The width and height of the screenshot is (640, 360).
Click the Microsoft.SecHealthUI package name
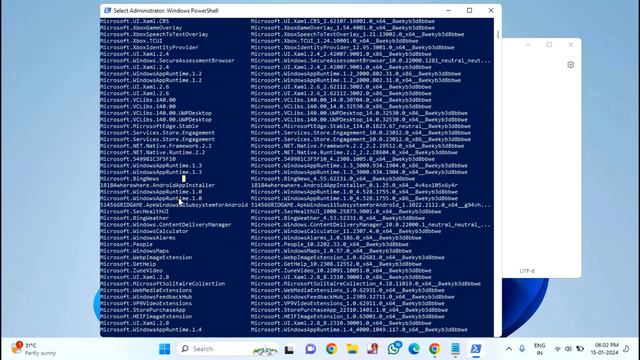pos(135,211)
